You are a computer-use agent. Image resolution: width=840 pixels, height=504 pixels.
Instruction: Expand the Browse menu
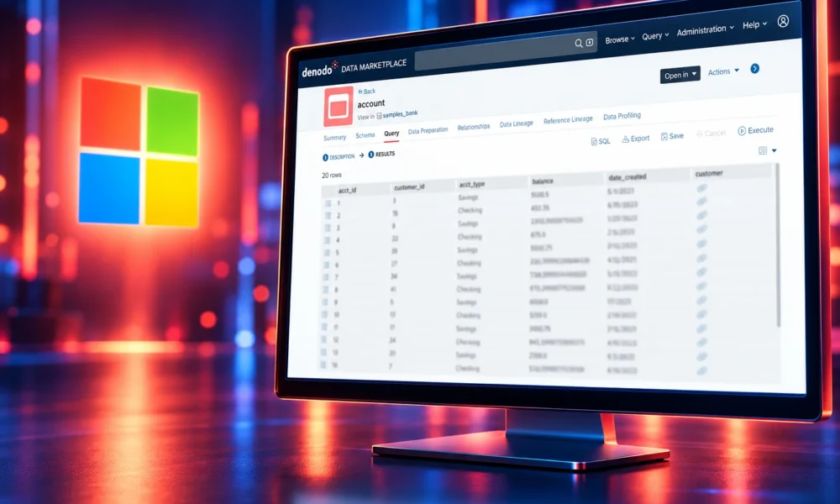point(620,39)
